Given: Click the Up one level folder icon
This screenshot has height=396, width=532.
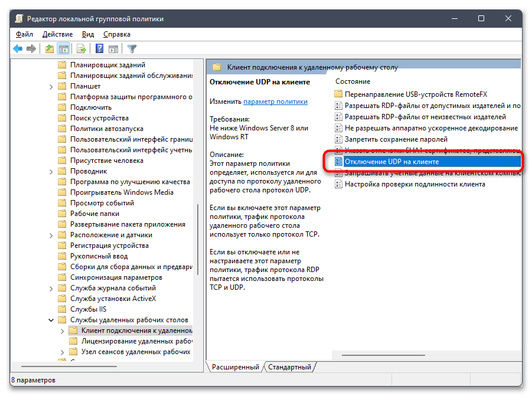Looking at the screenshot, I should coord(50,49).
